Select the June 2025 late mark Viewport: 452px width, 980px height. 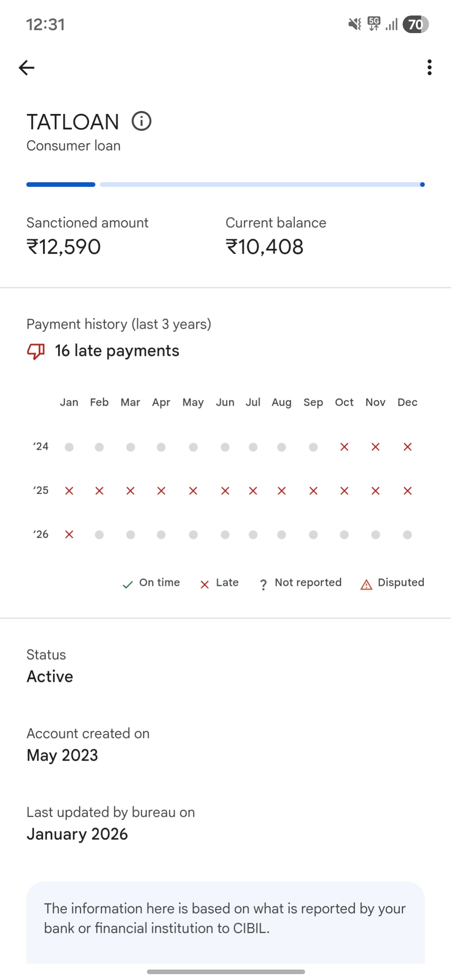pos(225,491)
